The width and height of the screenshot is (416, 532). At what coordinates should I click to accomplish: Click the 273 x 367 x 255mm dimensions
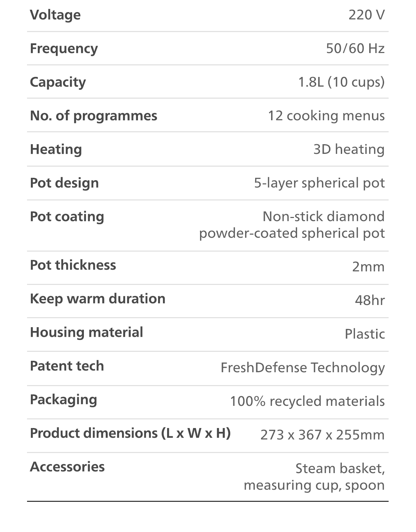pyautogui.click(x=322, y=435)
